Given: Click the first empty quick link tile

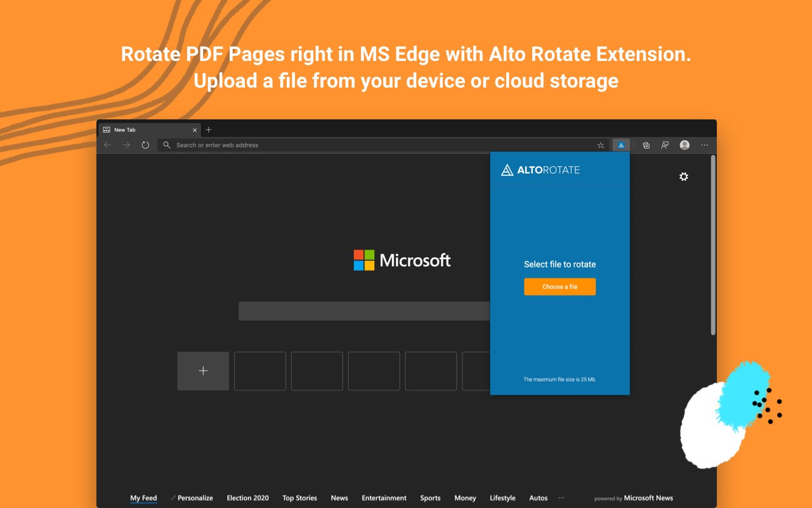Looking at the screenshot, I should tap(260, 371).
